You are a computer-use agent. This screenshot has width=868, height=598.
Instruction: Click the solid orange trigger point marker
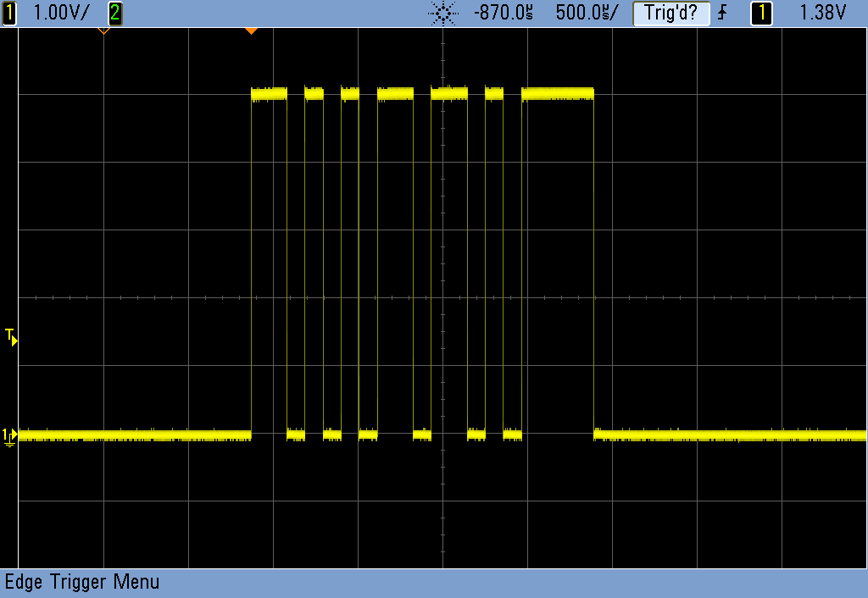[251, 30]
